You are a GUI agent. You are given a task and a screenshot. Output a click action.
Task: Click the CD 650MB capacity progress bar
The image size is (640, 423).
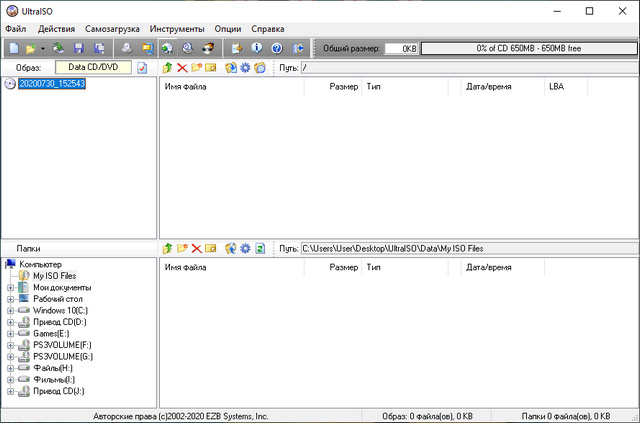[x=527, y=48]
